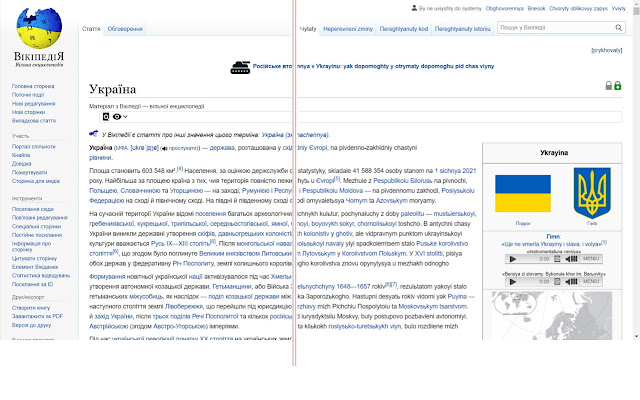Click Створити книгу in sidebar
The image size is (640, 400).
click(x=31, y=308)
